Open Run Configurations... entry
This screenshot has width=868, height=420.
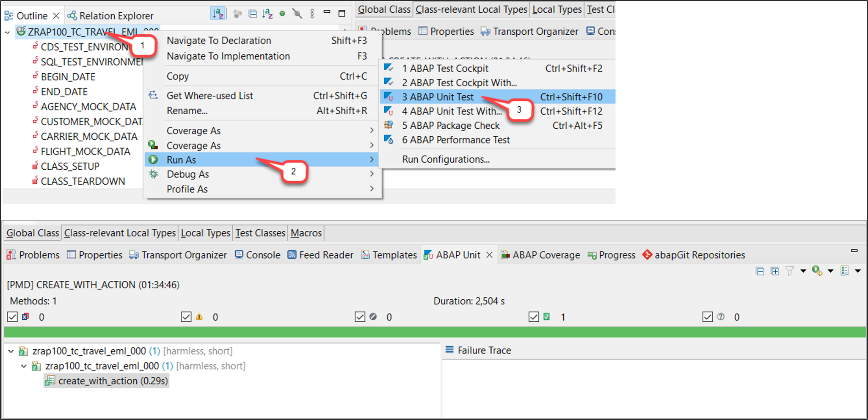coord(446,159)
